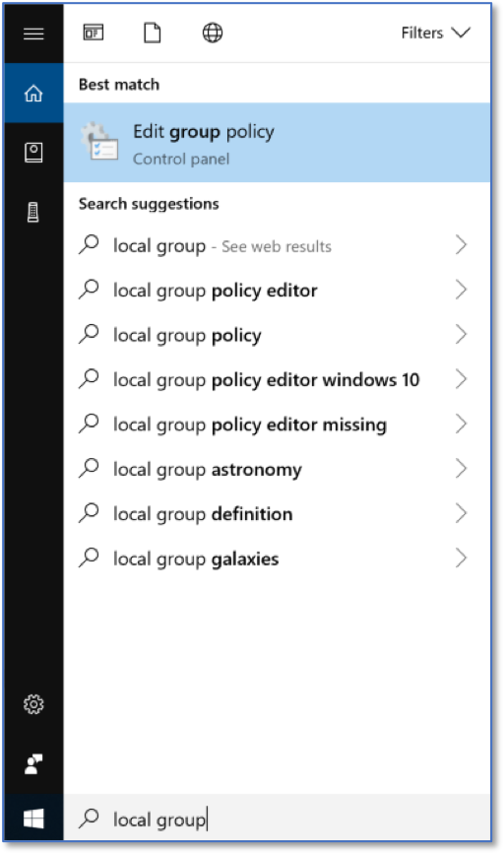Click the Devices tower icon in sidebar
Screen dimensions: 504x853
[x=33, y=212]
